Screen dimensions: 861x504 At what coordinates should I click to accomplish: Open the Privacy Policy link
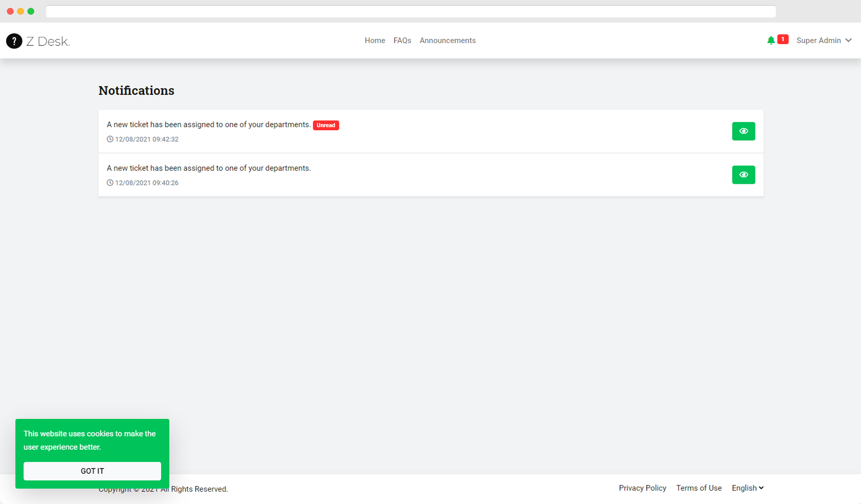click(642, 488)
